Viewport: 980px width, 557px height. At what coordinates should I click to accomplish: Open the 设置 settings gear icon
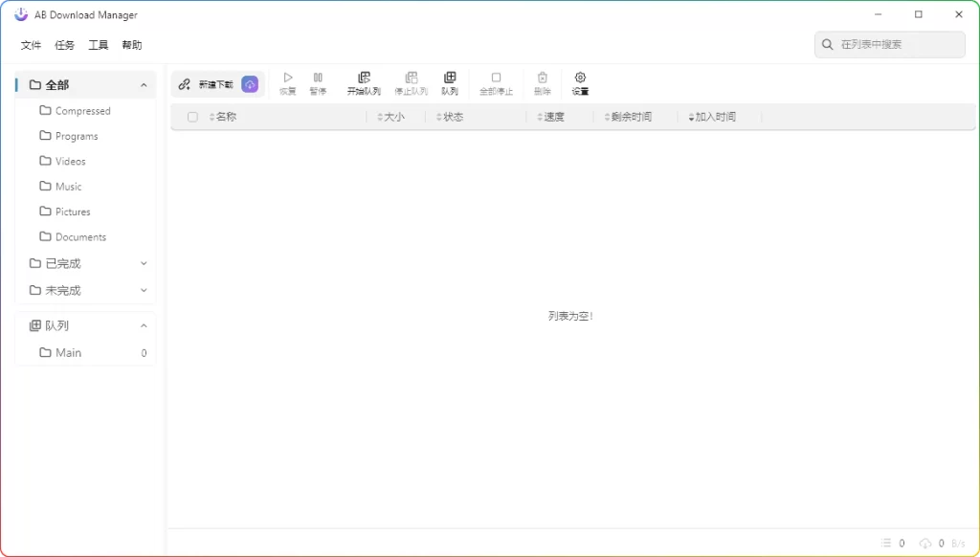[x=580, y=82]
